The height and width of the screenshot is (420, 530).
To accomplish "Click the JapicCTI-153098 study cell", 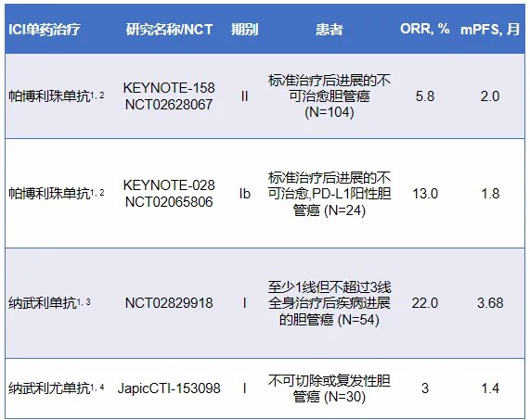I will 169,388.
